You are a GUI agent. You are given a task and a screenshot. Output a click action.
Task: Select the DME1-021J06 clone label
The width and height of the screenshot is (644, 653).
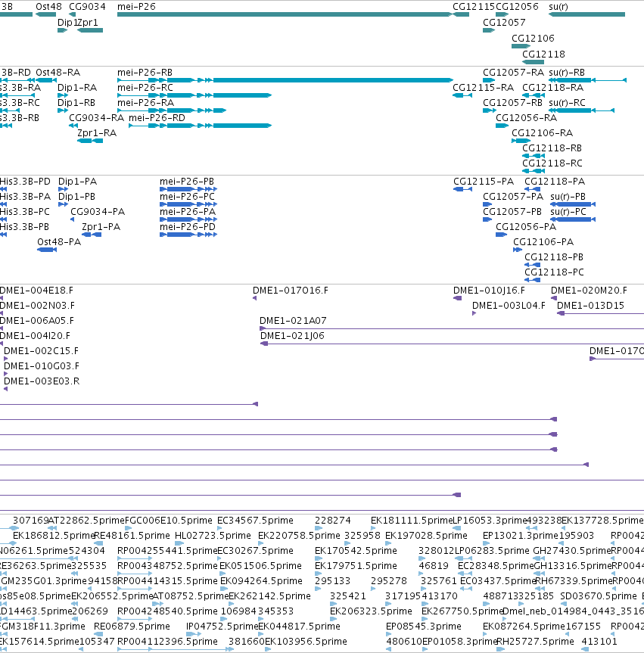tap(292, 336)
